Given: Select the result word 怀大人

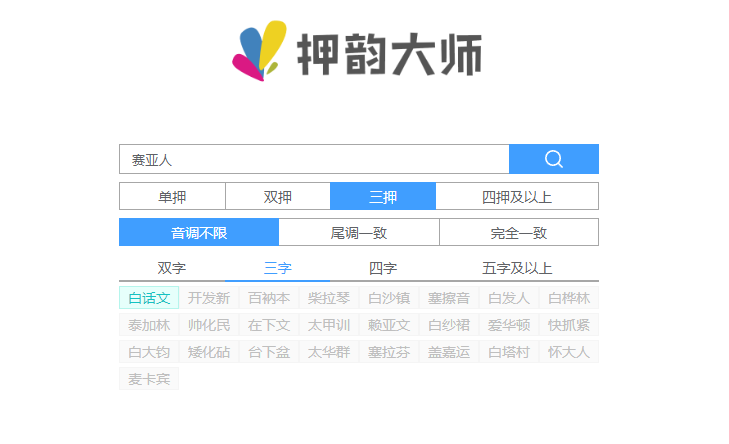Looking at the screenshot, I should point(569,352).
